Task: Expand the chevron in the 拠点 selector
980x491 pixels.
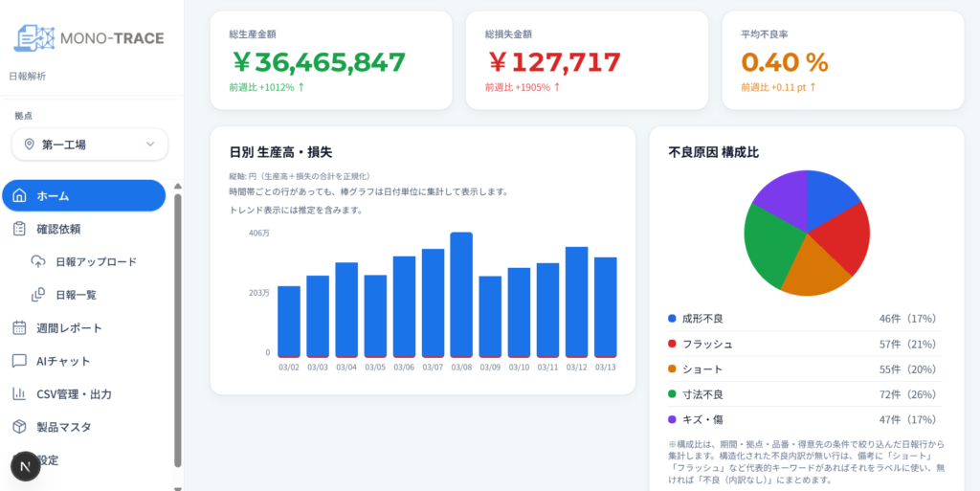Action: (x=150, y=145)
